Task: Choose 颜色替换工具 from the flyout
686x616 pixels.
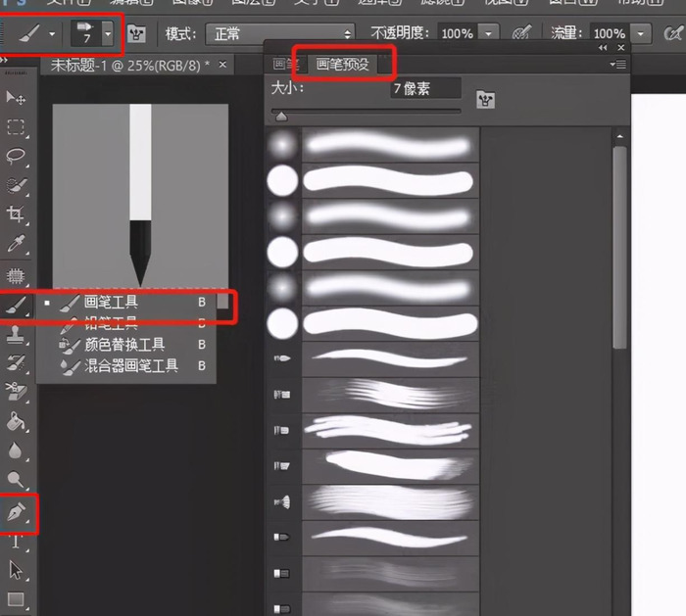Action: pos(124,345)
